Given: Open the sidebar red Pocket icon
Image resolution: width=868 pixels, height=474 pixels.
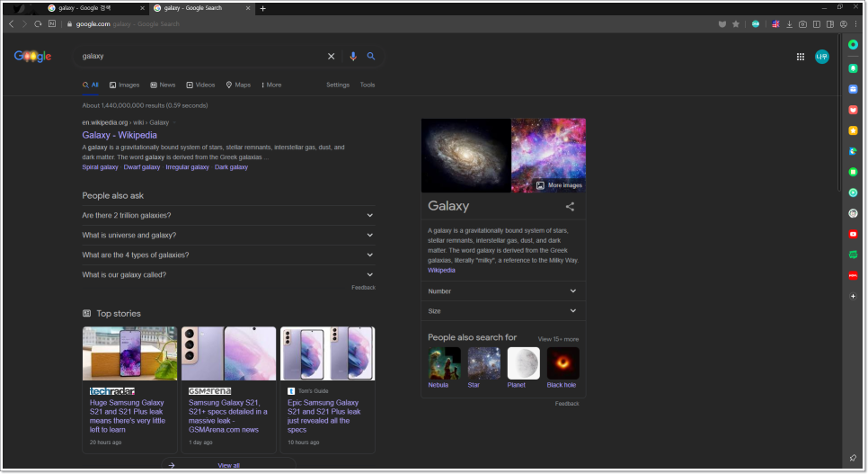Looking at the screenshot, I should click(x=853, y=110).
